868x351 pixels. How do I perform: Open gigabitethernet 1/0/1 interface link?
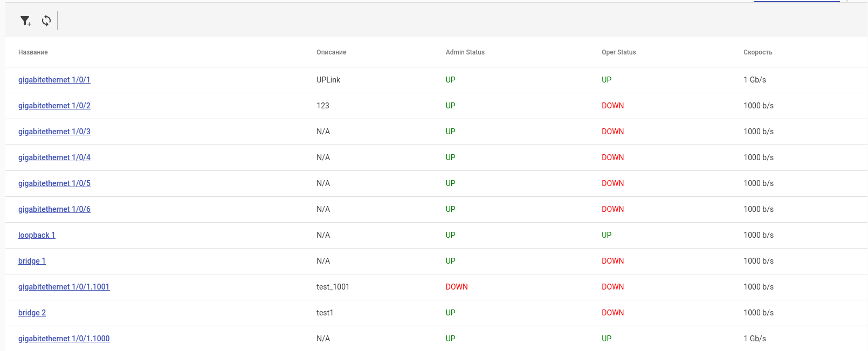54,80
